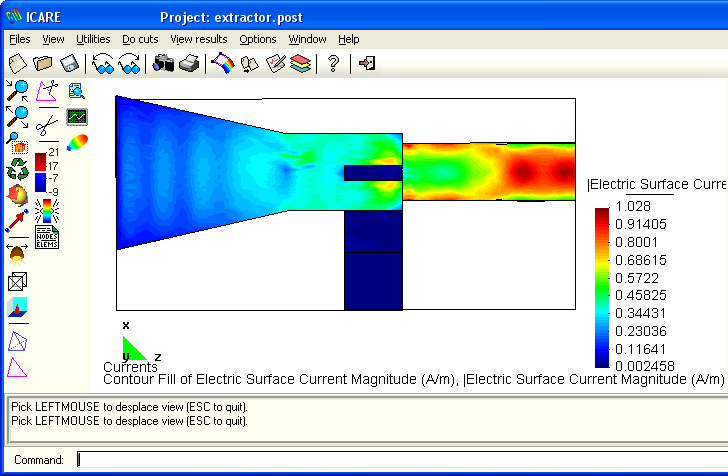Click the camera snapshot icon
Viewport: 728px width, 476px height.
click(x=163, y=63)
